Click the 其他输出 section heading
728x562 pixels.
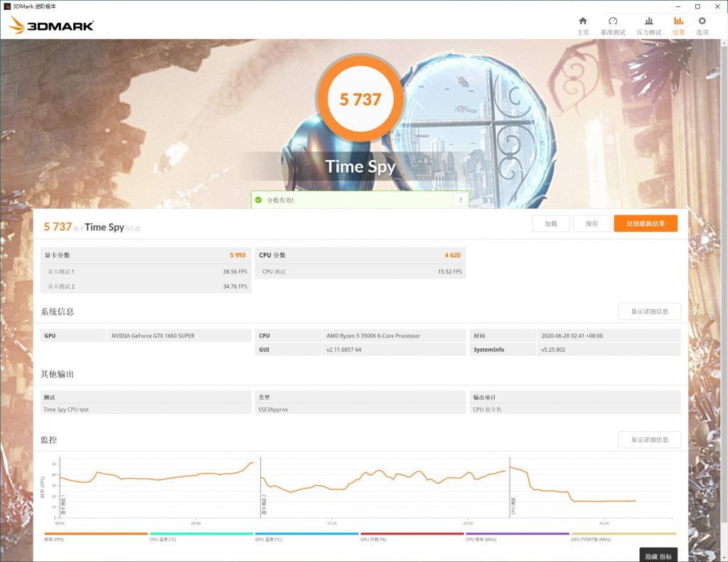[57, 374]
